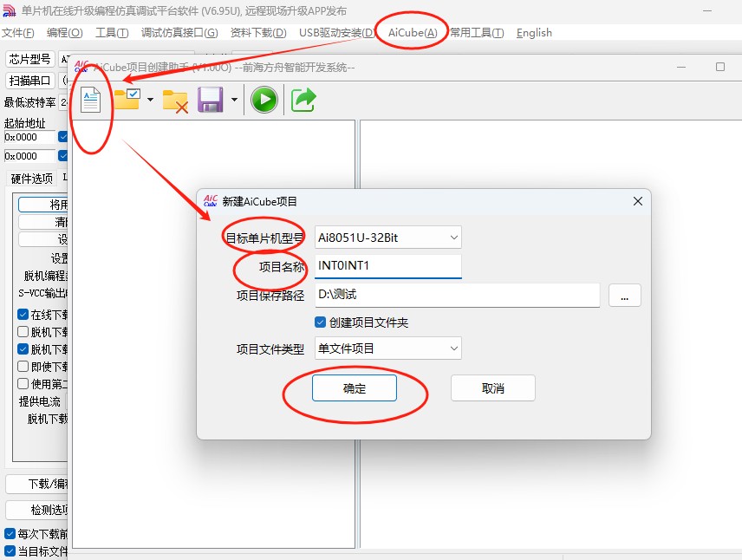
Task: Close the 新建AiCube项目 dialog
Action: pos(638,201)
